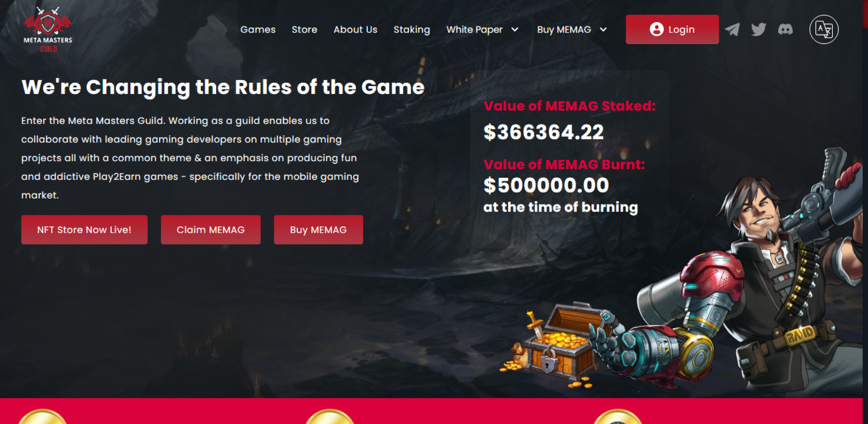
Task: Open the Games menu item
Action: [x=258, y=29]
